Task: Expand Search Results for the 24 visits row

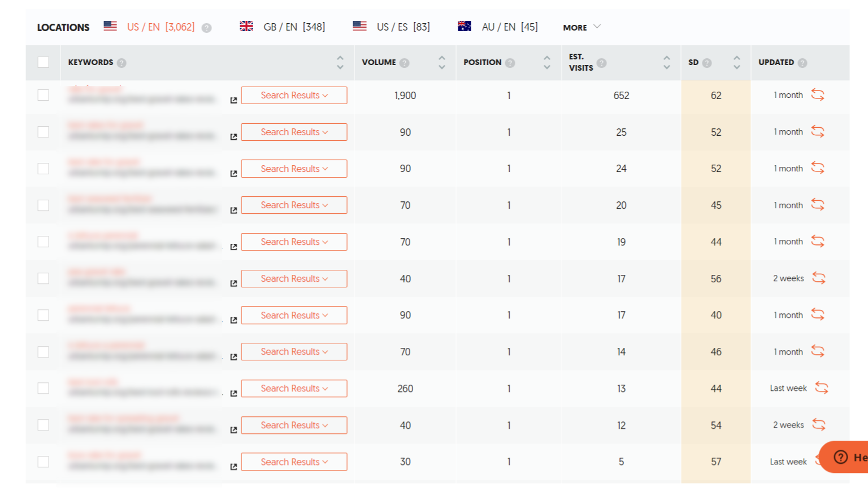Action: (x=294, y=169)
